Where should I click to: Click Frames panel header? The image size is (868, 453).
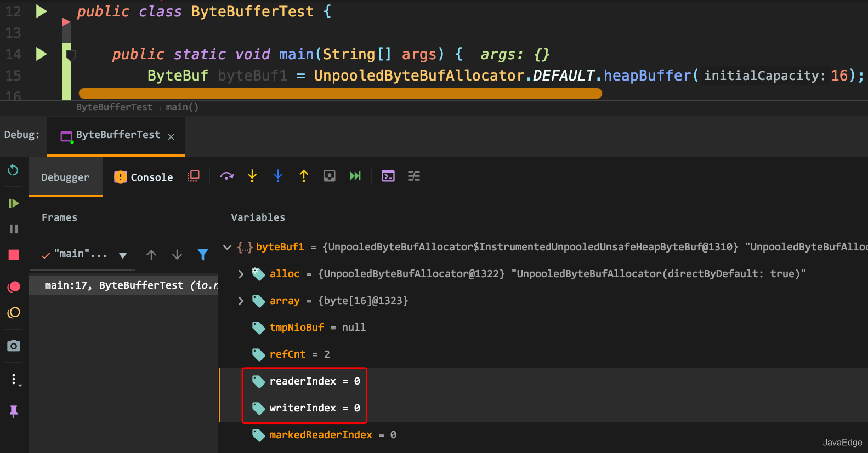coord(59,217)
